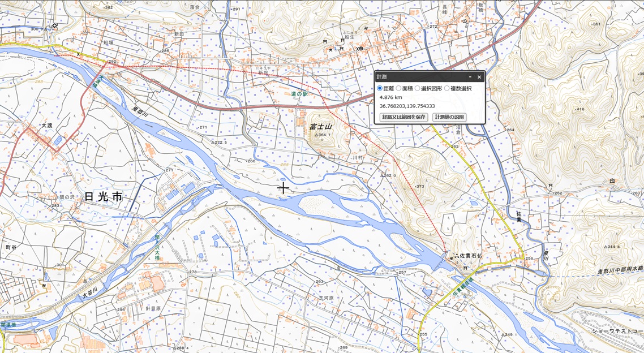This screenshot has width=644, height=353.
Task: Enable the 複数選択 multi-select radio option
Action: pyautogui.click(x=447, y=88)
